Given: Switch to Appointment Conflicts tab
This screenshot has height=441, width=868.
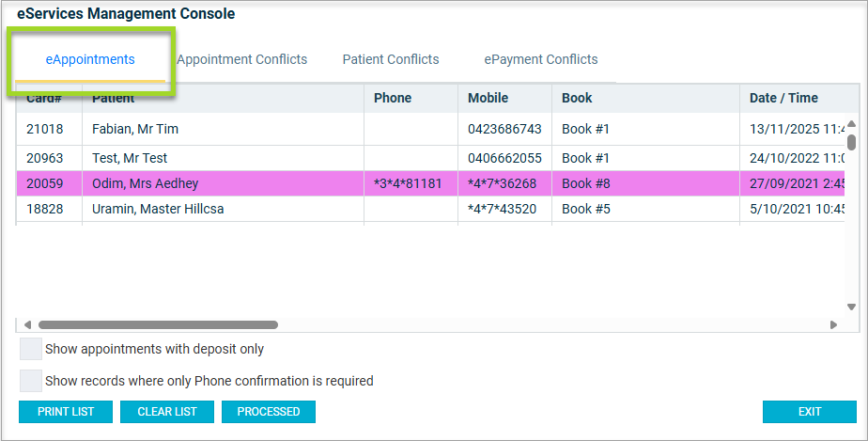Looking at the screenshot, I should point(241,59).
